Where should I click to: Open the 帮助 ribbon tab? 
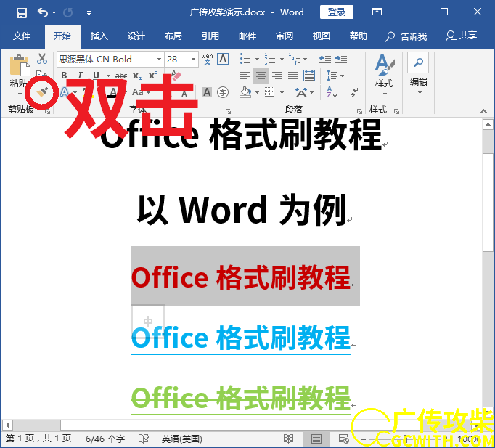pos(359,36)
